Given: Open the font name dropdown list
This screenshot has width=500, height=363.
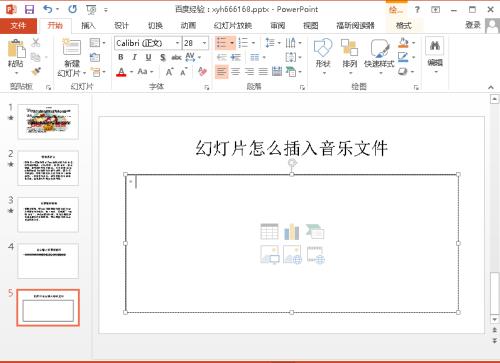Looking at the screenshot, I should pyautogui.click(x=177, y=43).
